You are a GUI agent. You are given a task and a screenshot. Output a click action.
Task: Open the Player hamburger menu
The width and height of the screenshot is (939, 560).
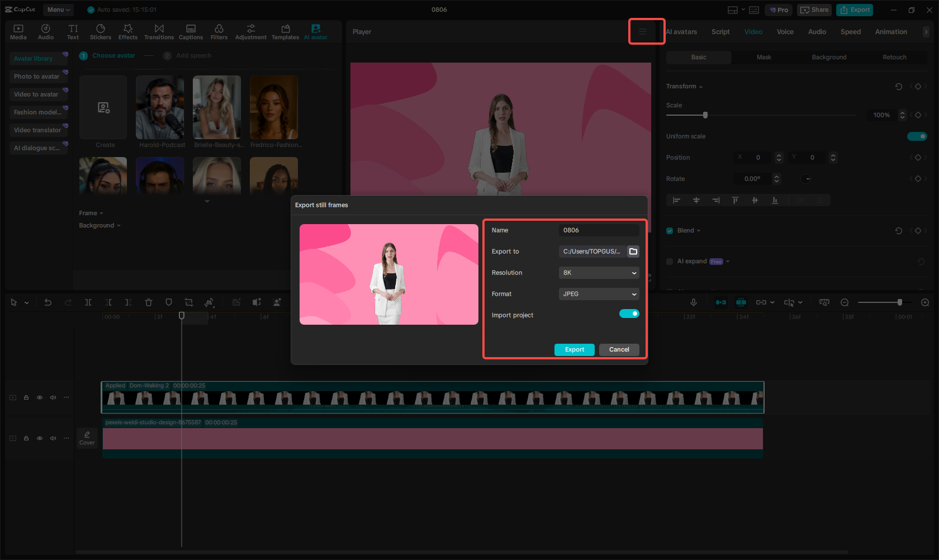643,32
